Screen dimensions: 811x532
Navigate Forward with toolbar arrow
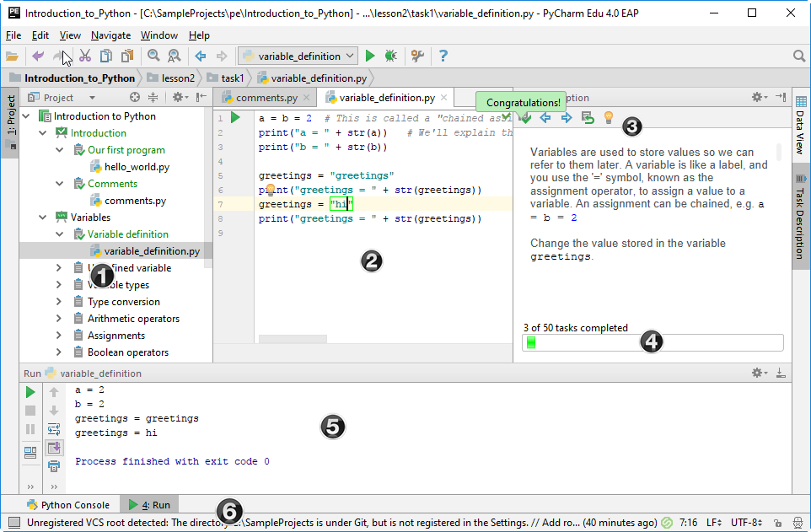222,56
